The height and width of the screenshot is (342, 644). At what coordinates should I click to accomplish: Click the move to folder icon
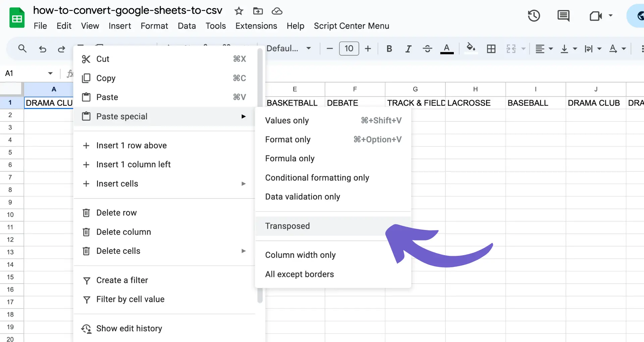click(258, 11)
